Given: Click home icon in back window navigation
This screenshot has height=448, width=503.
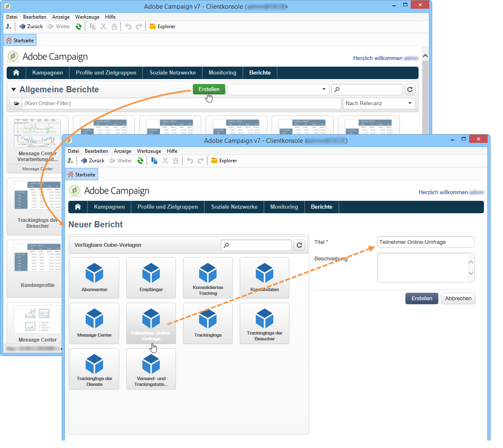Looking at the screenshot, I should [x=16, y=72].
